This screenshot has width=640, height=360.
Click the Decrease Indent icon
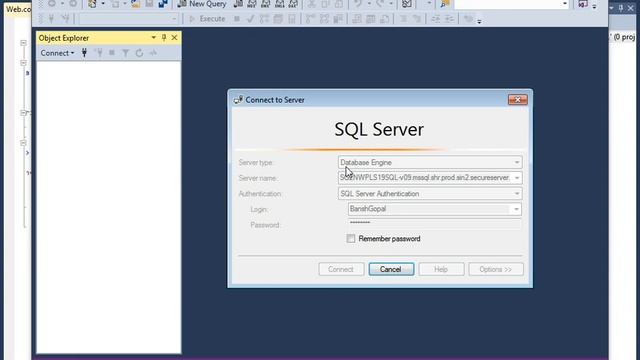click(436, 19)
